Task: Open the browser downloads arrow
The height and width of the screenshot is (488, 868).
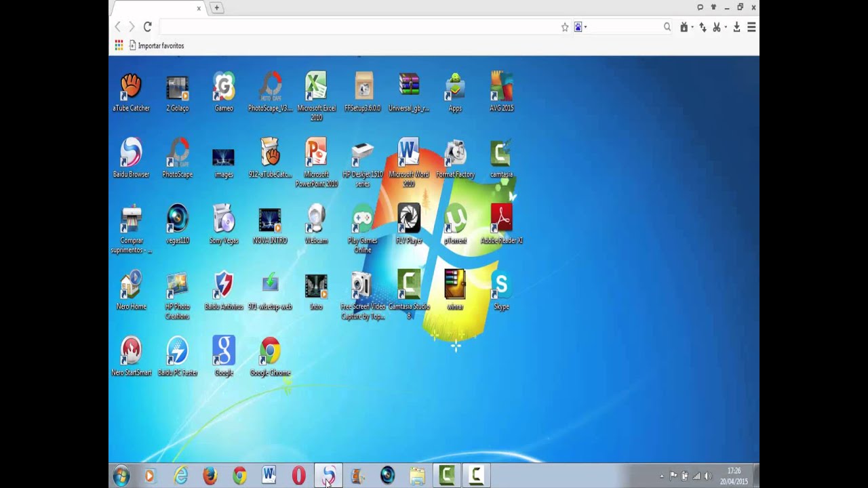Action: (x=737, y=27)
